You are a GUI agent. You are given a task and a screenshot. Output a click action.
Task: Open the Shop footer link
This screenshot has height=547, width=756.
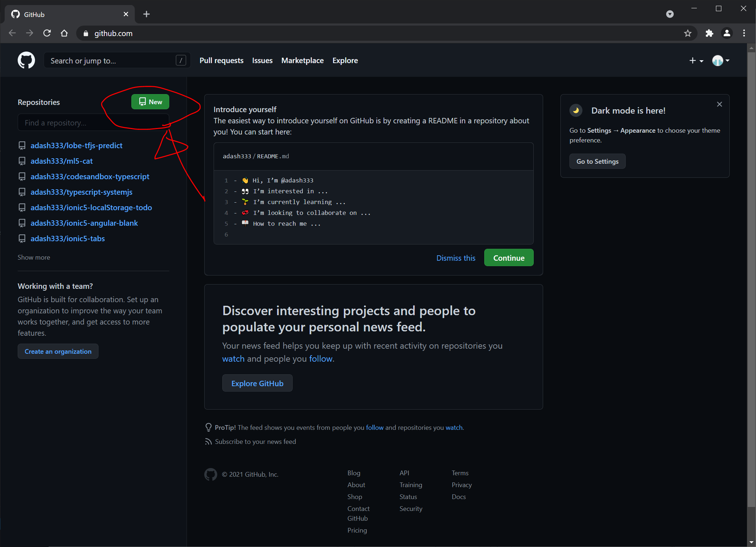pos(355,497)
